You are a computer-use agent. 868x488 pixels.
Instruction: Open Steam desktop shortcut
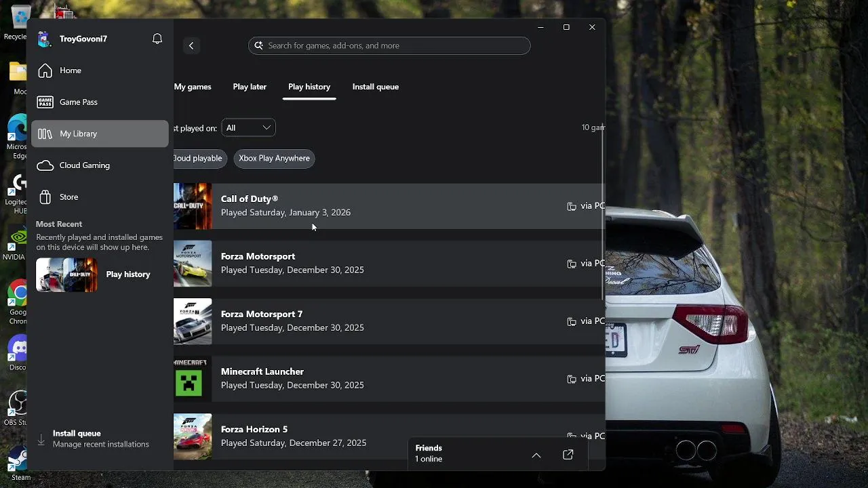click(19, 462)
